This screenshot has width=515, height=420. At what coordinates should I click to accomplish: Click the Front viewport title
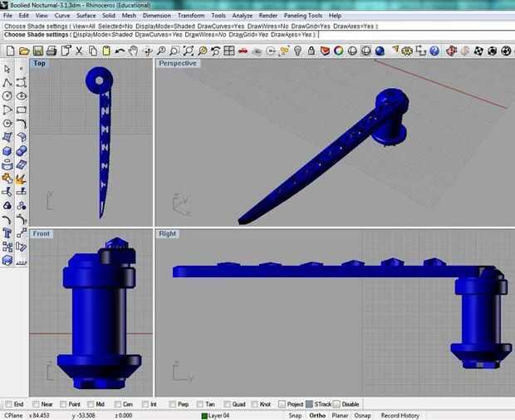tap(42, 233)
